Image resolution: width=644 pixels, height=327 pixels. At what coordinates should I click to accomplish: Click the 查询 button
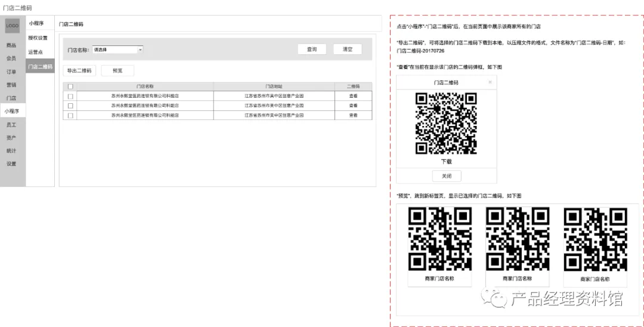[x=312, y=50]
